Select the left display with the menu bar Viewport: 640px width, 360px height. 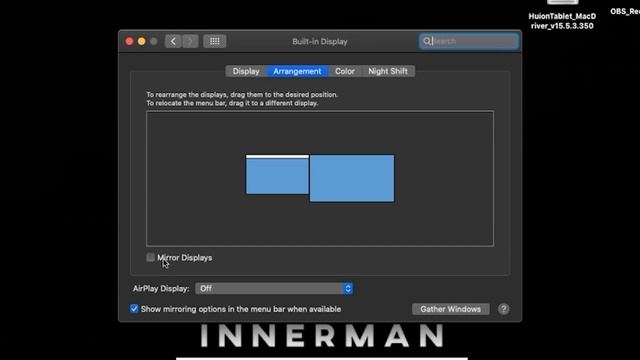(278, 176)
